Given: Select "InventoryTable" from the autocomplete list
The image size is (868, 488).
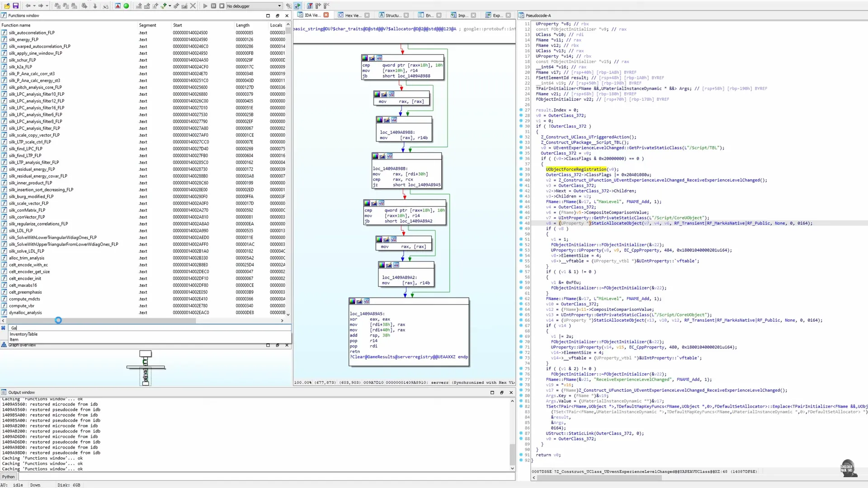Looking at the screenshot, I should [x=24, y=334].
